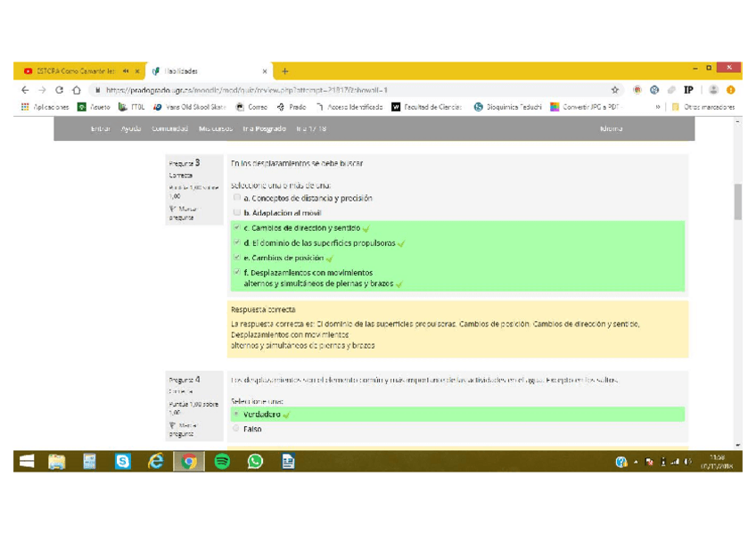Open Internet Explorer from the taskbar
The image size is (756, 534).
156,461
